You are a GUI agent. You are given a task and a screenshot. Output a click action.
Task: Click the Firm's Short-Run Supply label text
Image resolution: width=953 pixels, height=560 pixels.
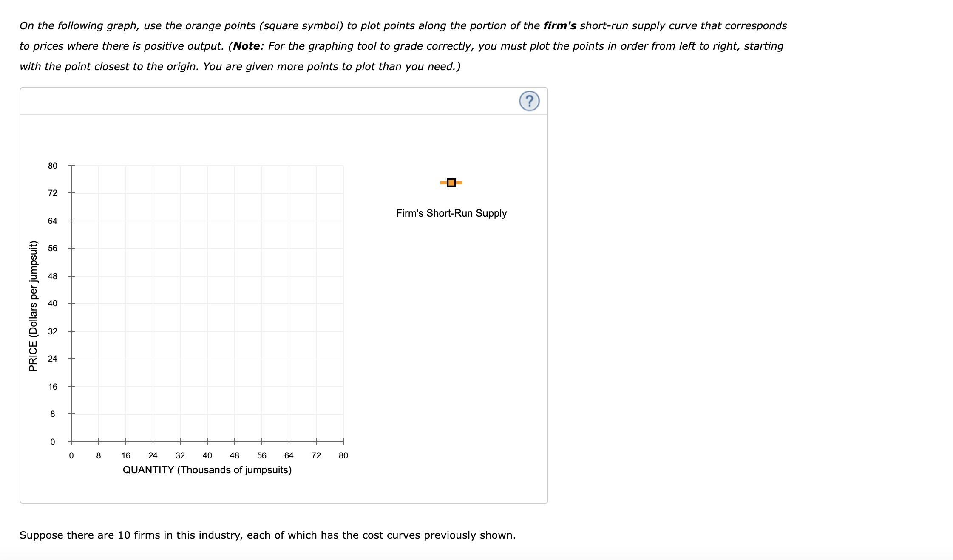451,213
